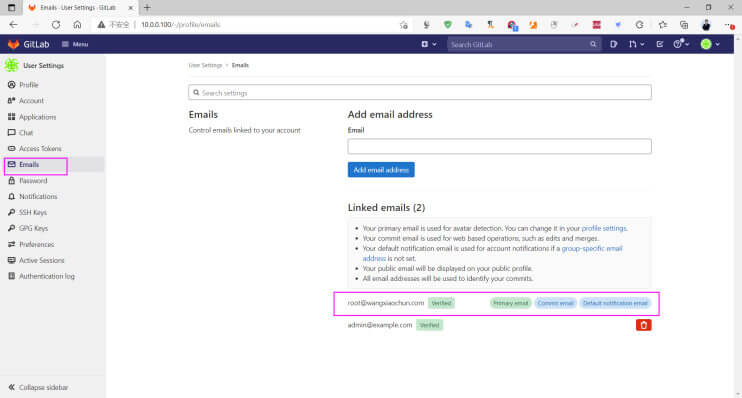742x398 pixels.
Task: Click the Add email address button
Action: click(x=381, y=170)
